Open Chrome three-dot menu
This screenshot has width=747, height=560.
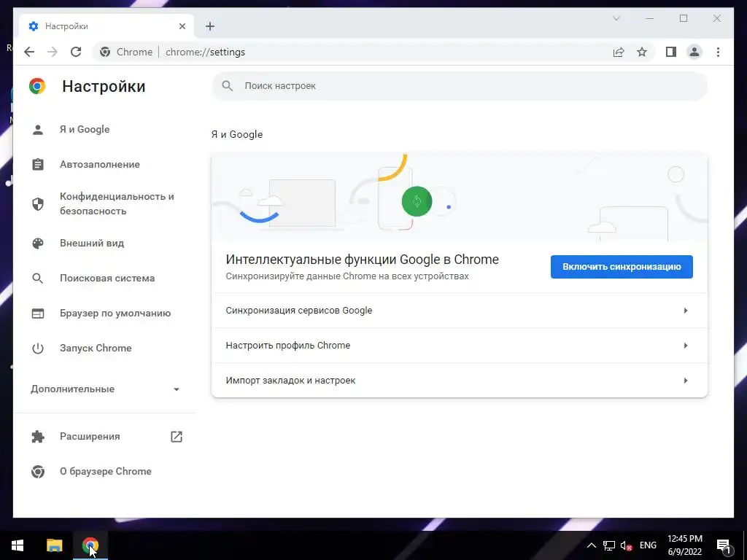pos(718,52)
